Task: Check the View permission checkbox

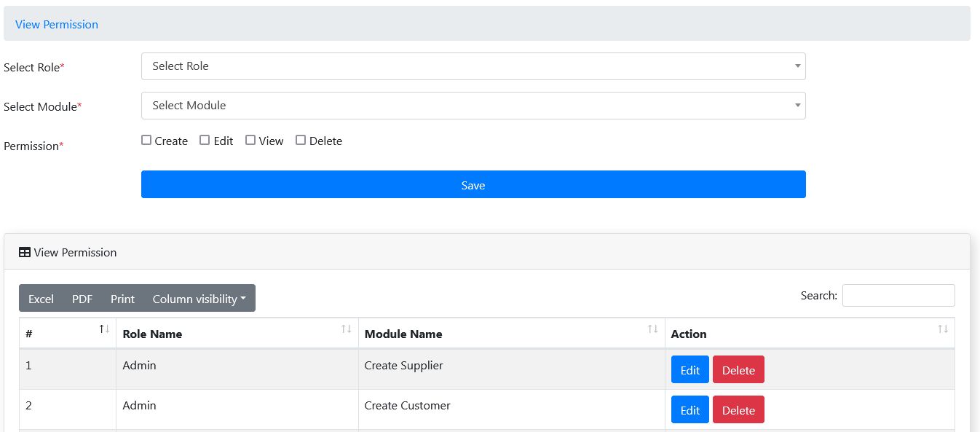Action: pyautogui.click(x=250, y=141)
